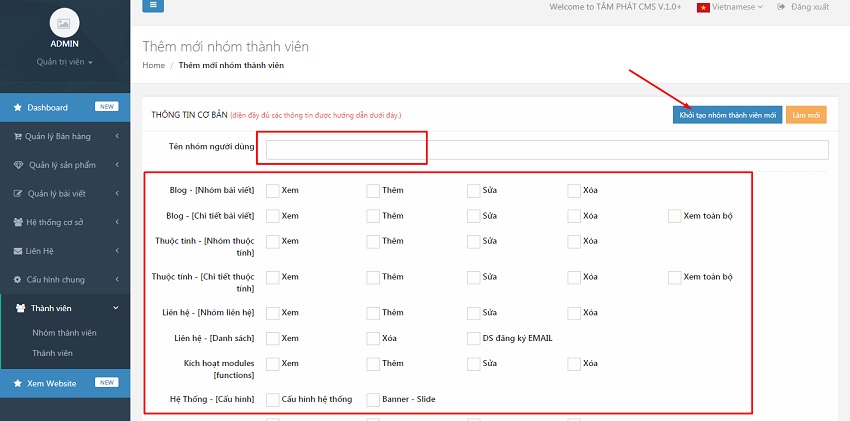Click Khởi tạo nhóm thành viên mới button
This screenshot has width=850, height=421.
727,115
